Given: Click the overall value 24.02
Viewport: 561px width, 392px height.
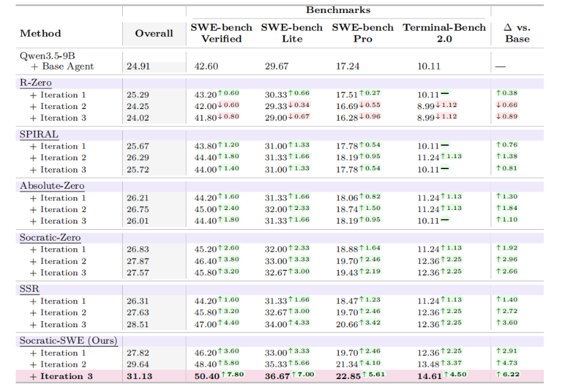Looking at the screenshot, I should click(x=138, y=118).
